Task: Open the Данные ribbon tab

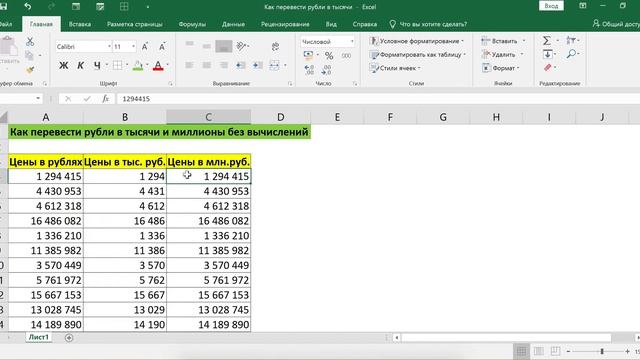Action: pos(233,24)
